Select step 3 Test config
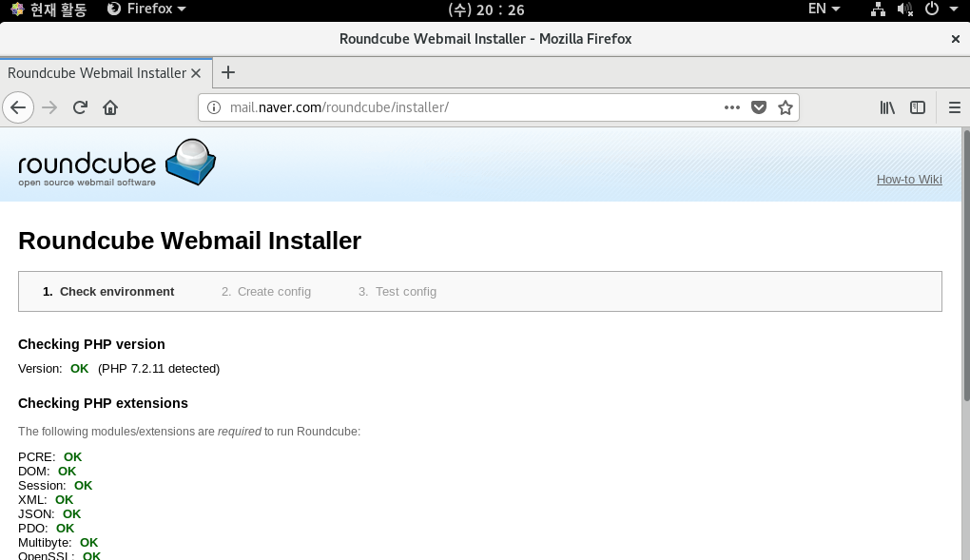970x560 pixels. coord(398,292)
